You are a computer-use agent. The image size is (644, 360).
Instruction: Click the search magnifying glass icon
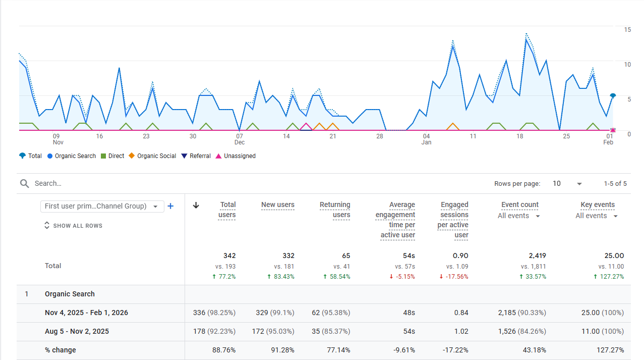(x=24, y=183)
